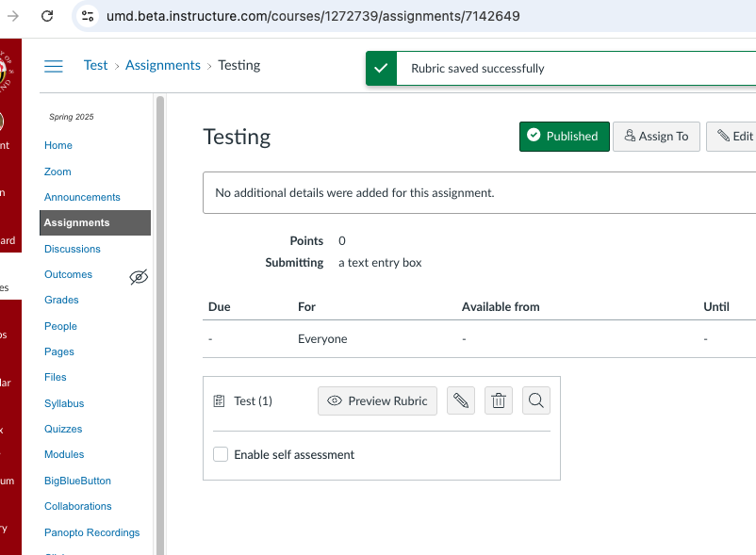Toggle the Published status button
The width and height of the screenshot is (756, 555).
click(x=564, y=137)
